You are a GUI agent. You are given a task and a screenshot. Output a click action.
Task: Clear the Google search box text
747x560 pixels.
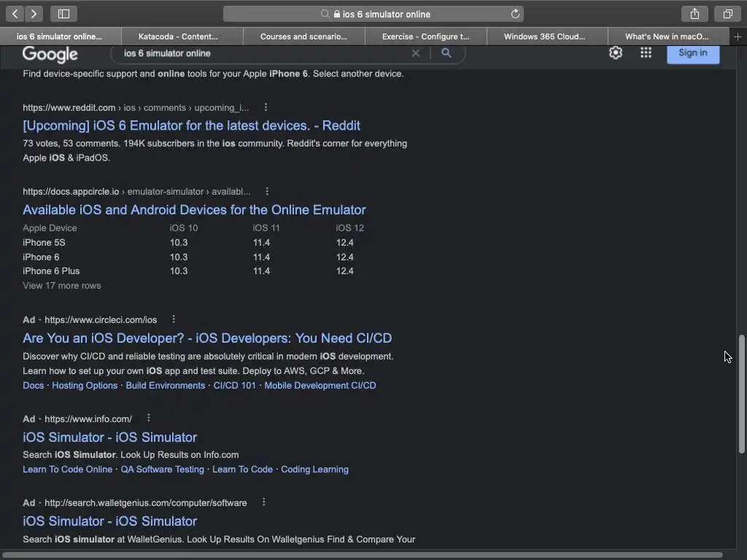click(415, 53)
